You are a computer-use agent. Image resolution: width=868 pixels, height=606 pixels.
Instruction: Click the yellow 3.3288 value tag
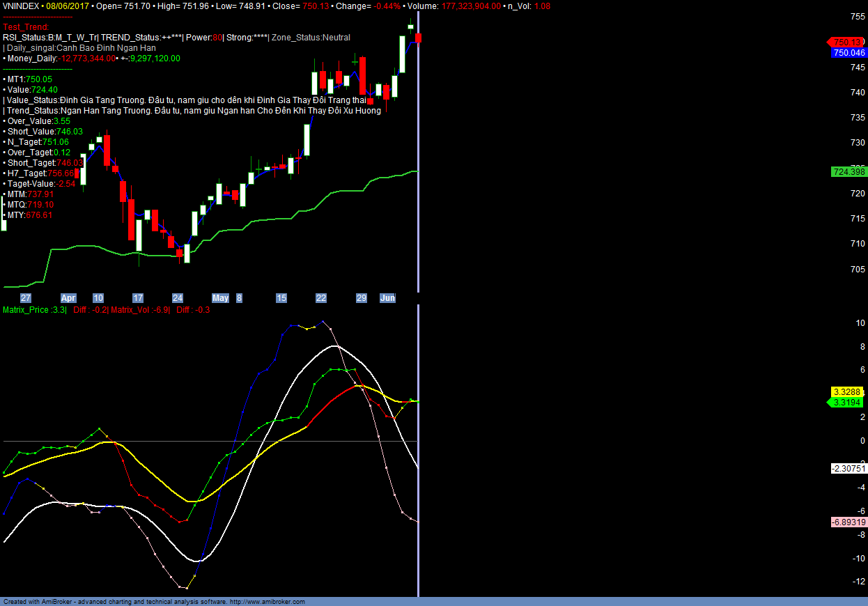point(848,392)
